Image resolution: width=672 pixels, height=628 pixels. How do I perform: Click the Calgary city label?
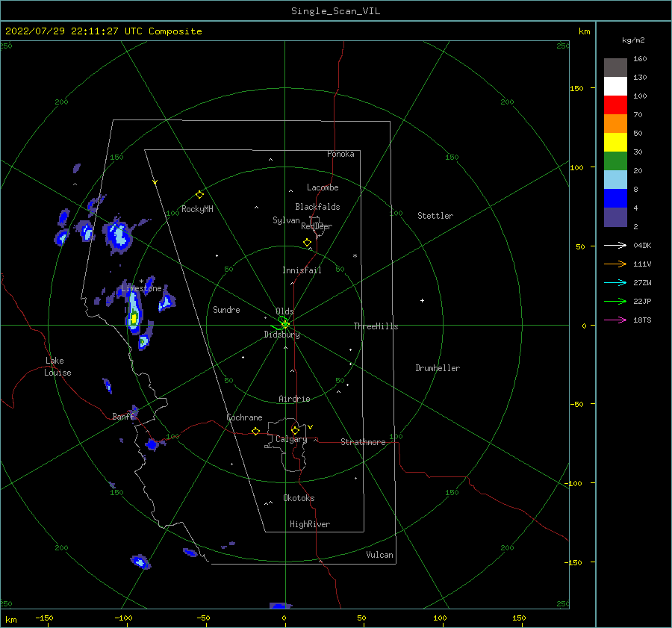[x=291, y=439]
